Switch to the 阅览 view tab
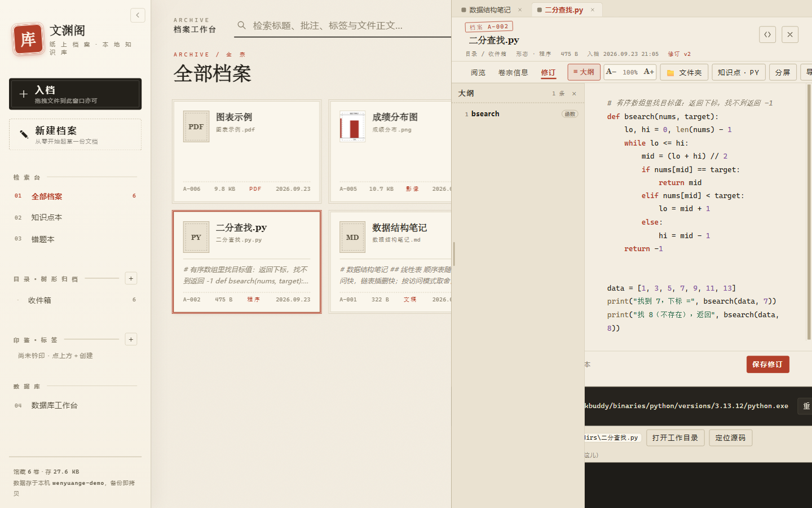This screenshot has width=812, height=508. (478, 72)
